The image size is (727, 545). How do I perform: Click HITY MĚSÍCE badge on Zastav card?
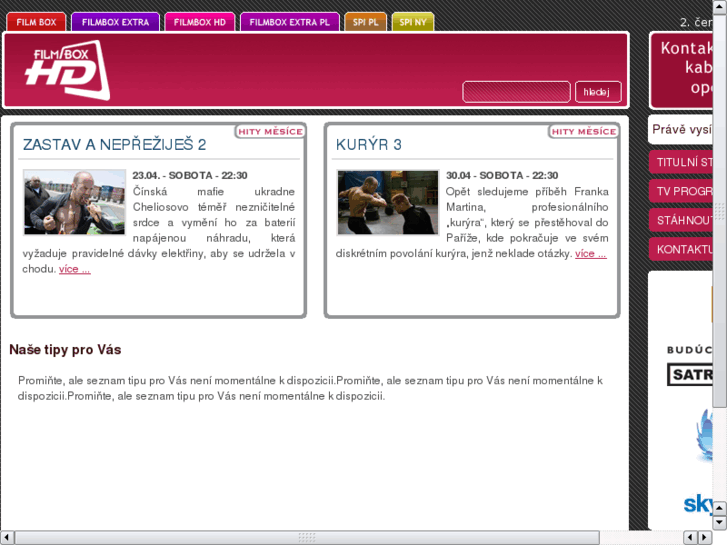(x=270, y=132)
